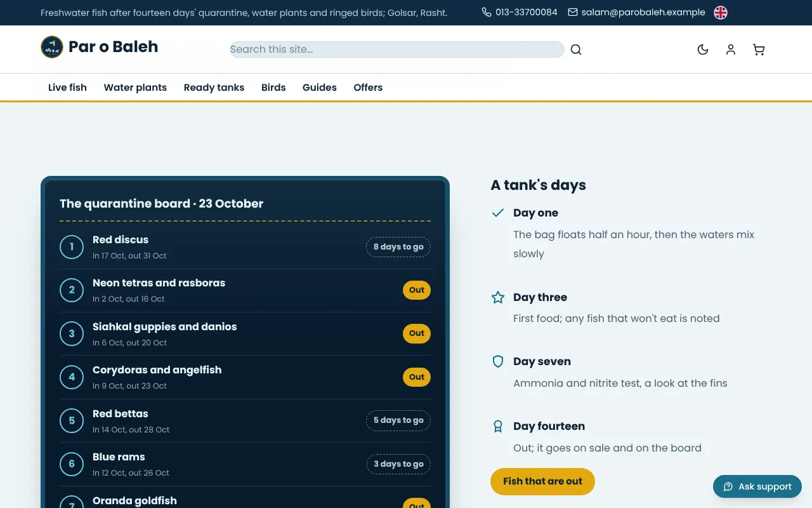
Task: Click the chat icon in Ask support
Action: pos(728,486)
